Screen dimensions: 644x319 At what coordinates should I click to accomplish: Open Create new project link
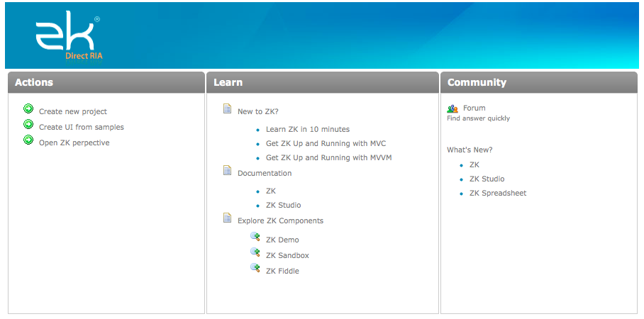coord(72,112)
